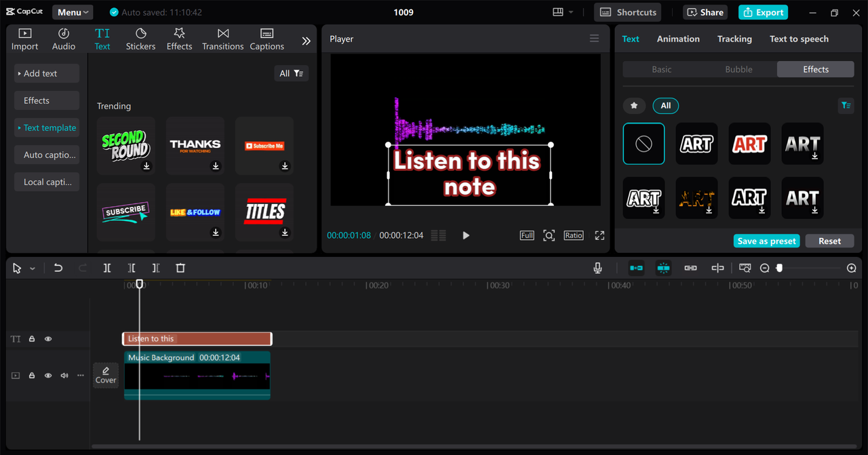Mute the Music Background video track
868x455 pixels.
[x=64, y=375]
